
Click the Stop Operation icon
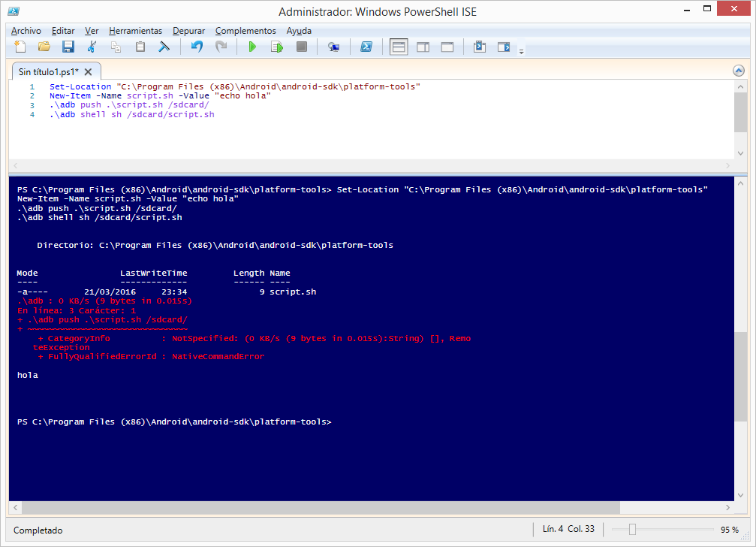tap(301, 46)
